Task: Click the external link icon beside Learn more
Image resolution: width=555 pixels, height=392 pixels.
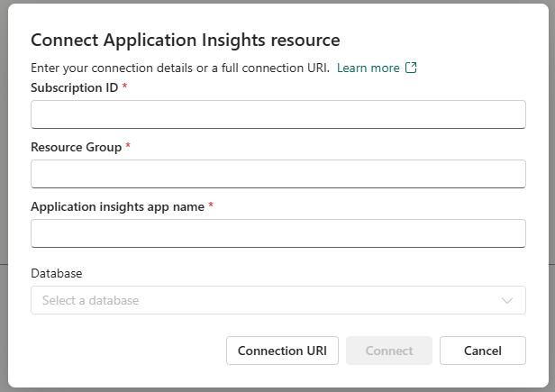Action: (412, 68)
